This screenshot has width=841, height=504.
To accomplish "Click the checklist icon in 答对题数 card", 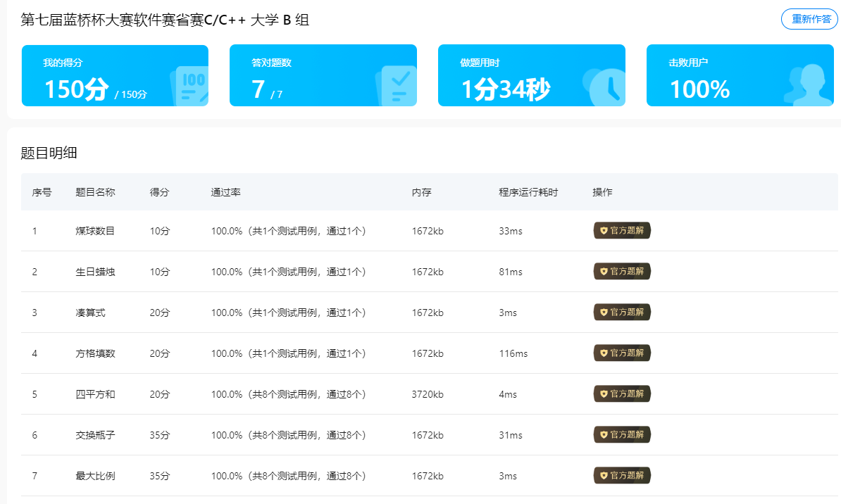I will 397,86.
